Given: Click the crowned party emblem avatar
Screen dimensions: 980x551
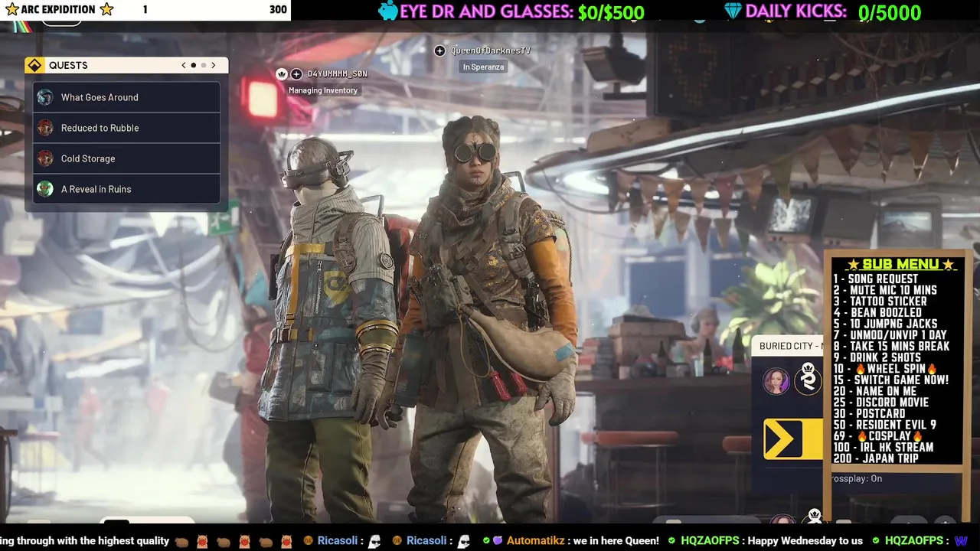Looking at the screenshot, I should [808, 380].
